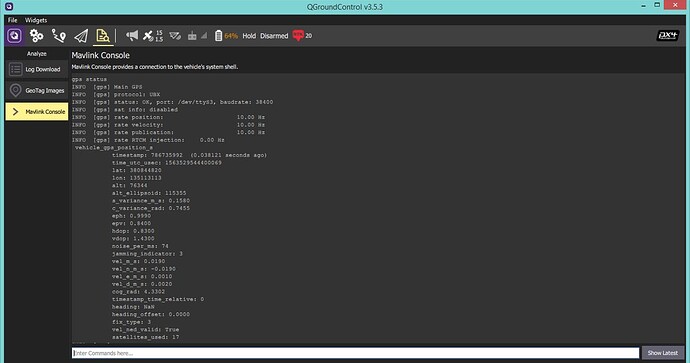
Task: Open the Log Download page
Action: click(37, 69)
